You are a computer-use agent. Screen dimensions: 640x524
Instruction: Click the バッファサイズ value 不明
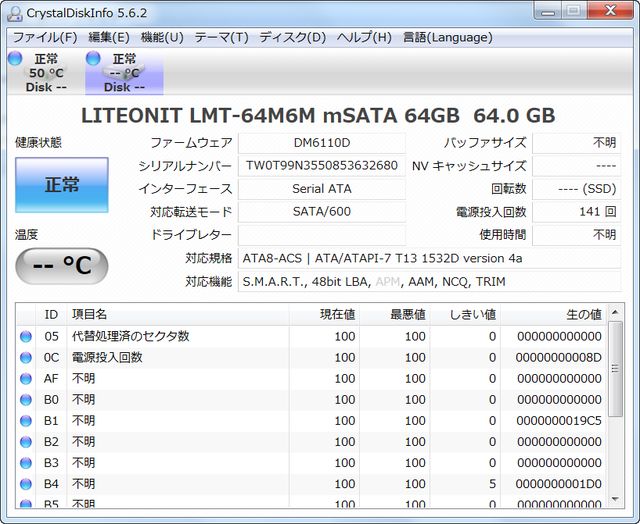point(577,143)
